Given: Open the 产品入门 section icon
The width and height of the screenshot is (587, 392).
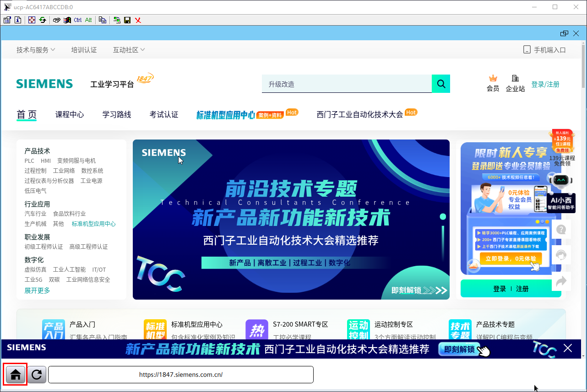Looking at the screenshot, I should [53, 330].
